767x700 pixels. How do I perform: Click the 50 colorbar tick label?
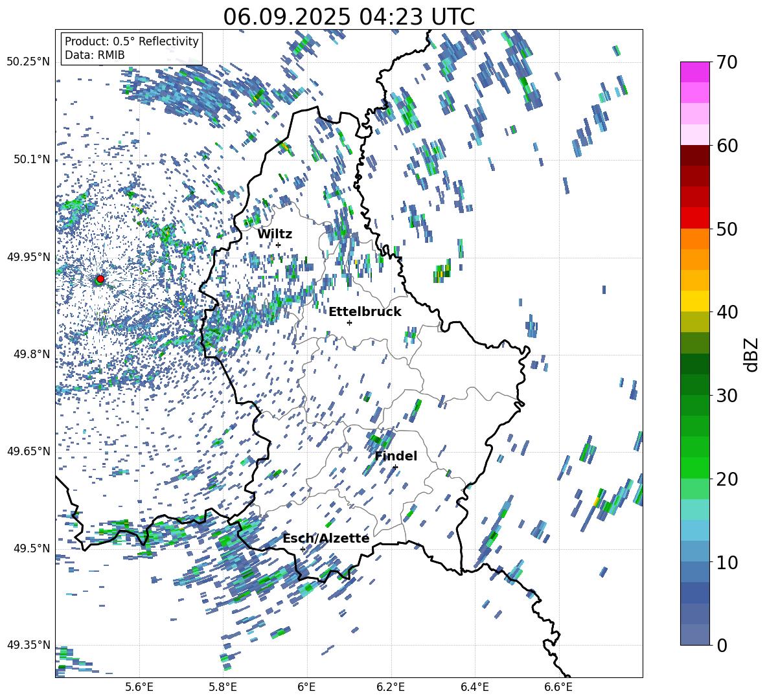click(x=727, y=229)
